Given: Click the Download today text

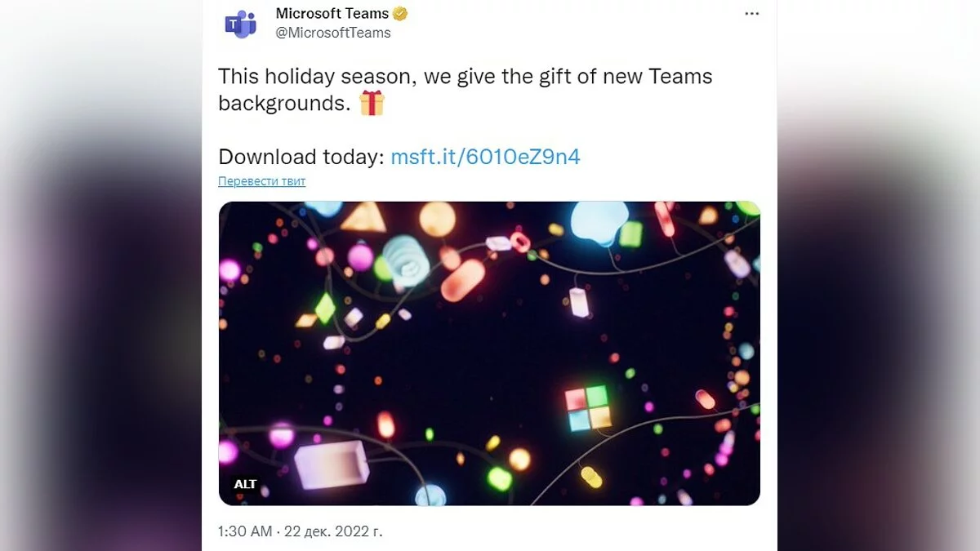Looking at the screenshot, I should pos(301,157).
